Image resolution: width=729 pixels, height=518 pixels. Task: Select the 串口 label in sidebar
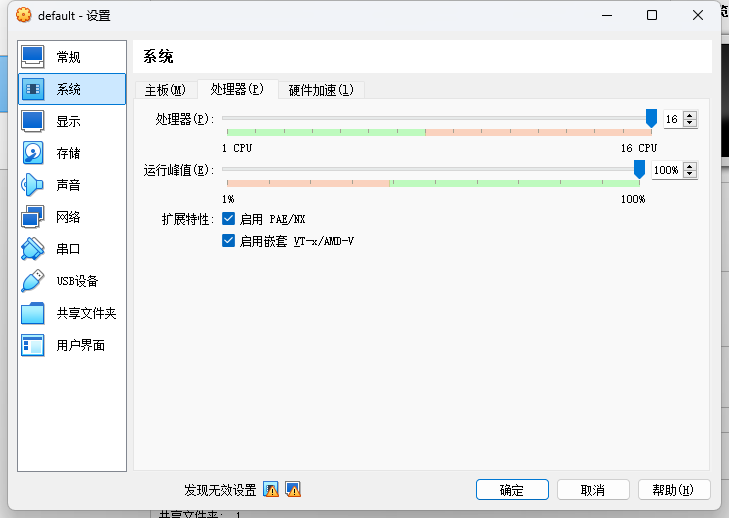(x=68, y=249)
